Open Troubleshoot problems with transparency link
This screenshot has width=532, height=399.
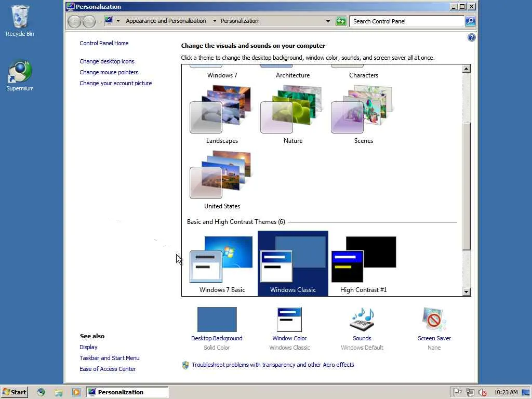coord(273,365)
